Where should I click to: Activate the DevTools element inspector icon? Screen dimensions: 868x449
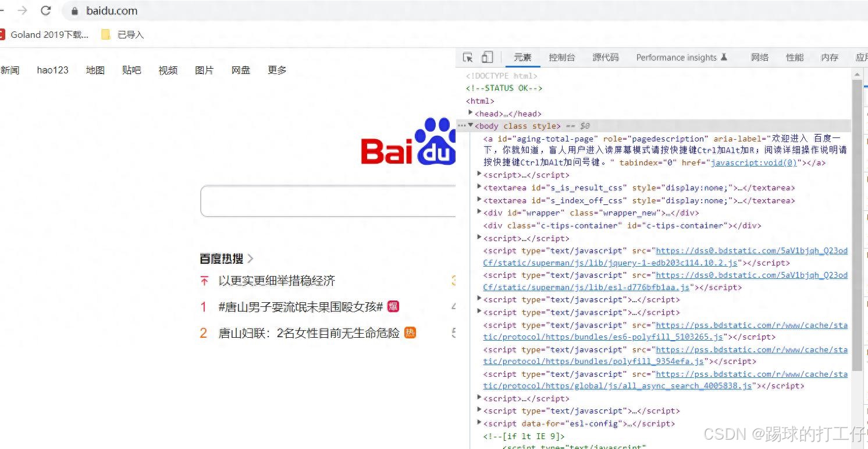(468, 57)
